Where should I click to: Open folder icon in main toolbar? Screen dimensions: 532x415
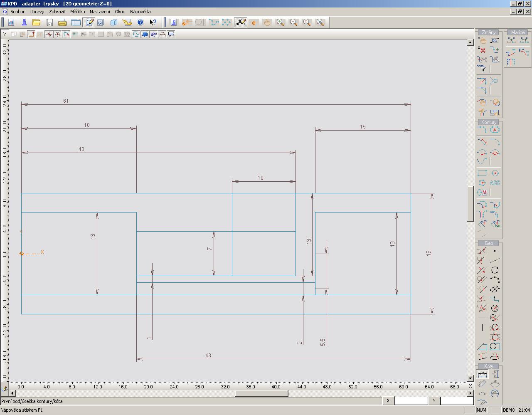coord(37,22)
